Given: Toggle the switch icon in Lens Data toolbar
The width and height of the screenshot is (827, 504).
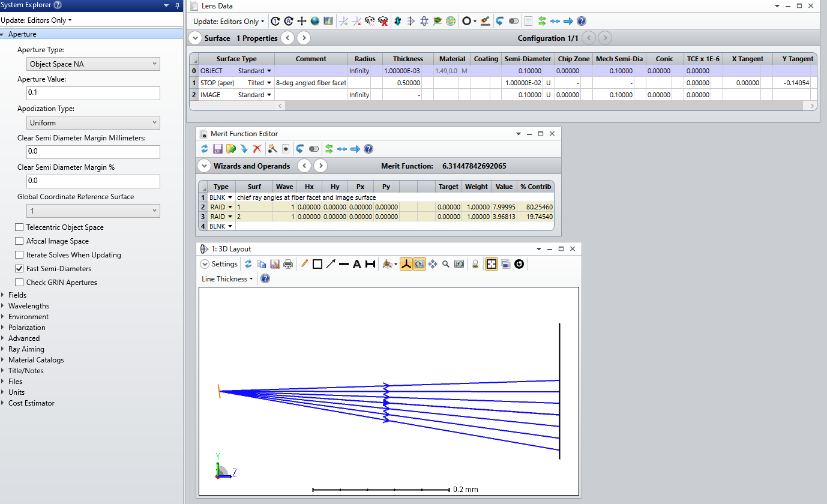Looking at the screenshot, I should (513, 21).
